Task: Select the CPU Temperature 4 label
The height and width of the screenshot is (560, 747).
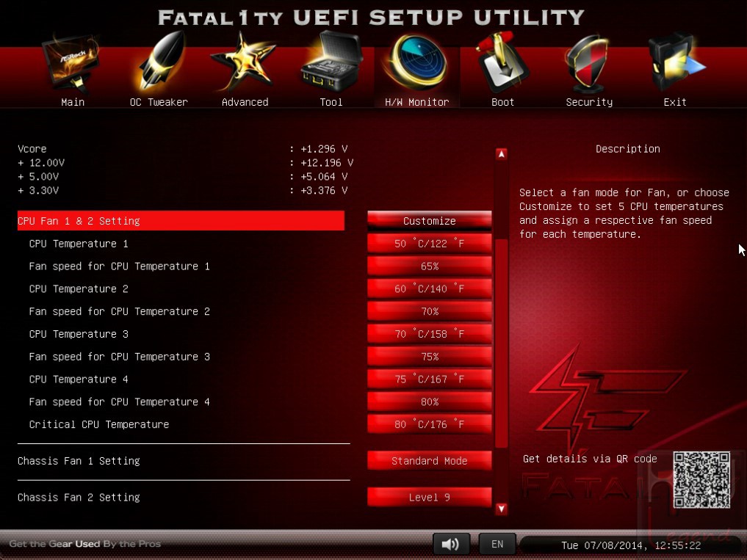Action: pos(79,379)
